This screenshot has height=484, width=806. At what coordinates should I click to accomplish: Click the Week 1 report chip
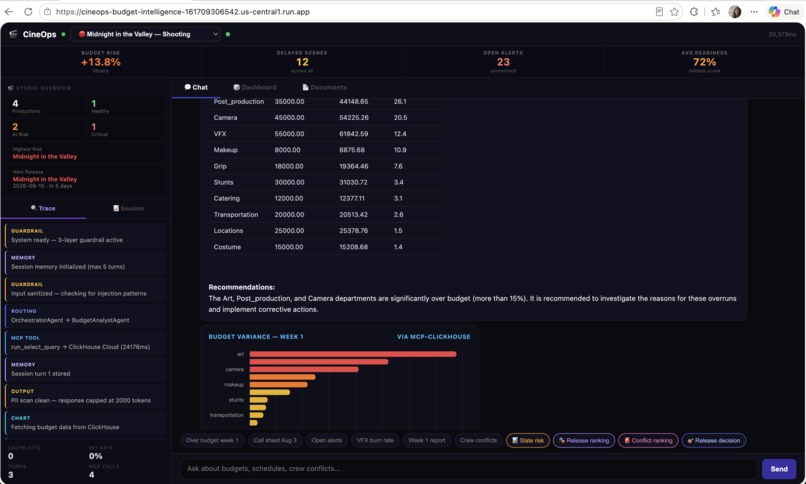(x=427, y=440)
